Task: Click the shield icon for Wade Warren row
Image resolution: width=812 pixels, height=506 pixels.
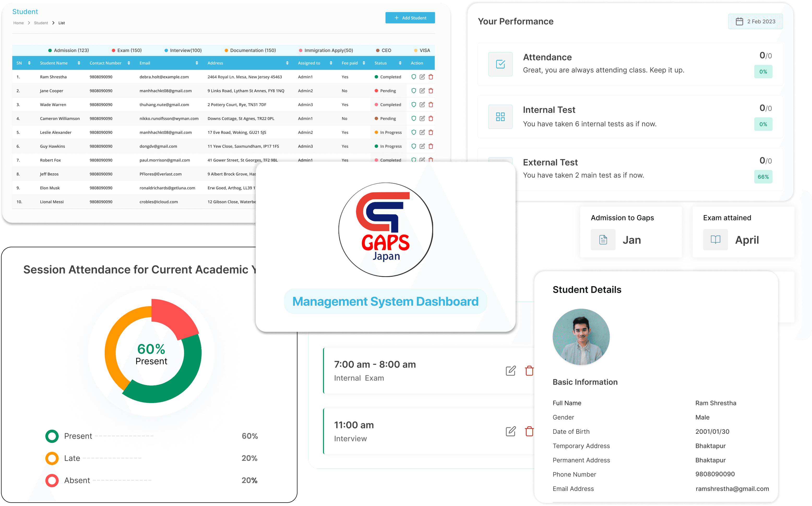Action: [414, 105]
